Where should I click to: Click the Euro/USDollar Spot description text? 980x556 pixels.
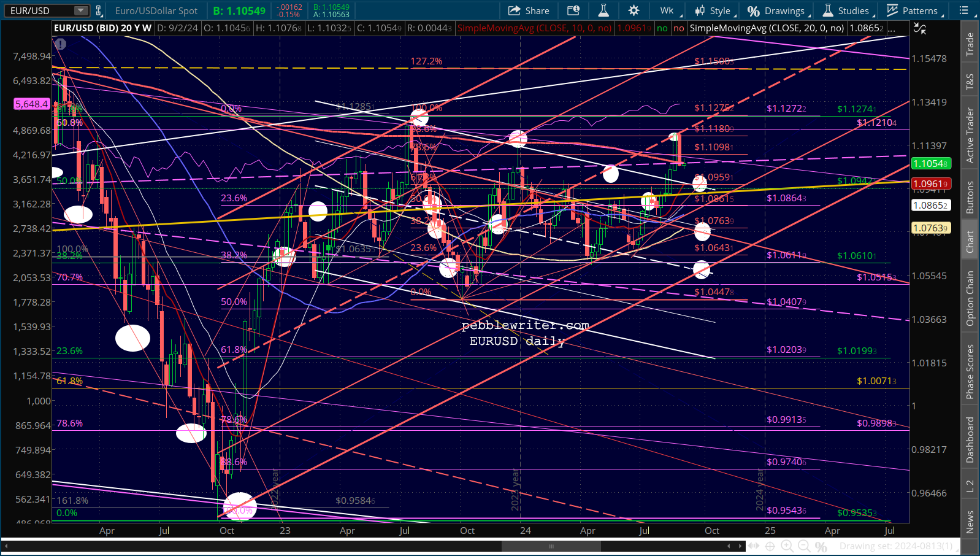click(x=156, y=10)
